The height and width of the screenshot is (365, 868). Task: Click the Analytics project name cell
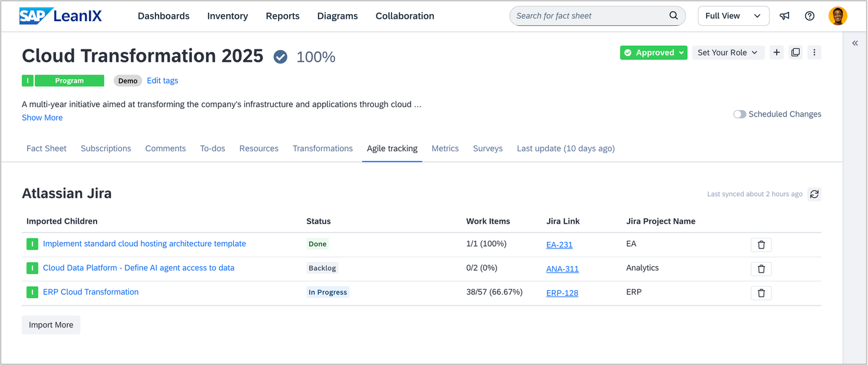(x=642, y=268)
